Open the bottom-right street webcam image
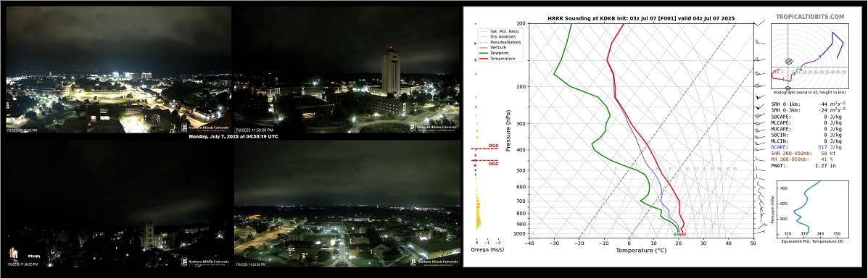 tap(347, 204)
